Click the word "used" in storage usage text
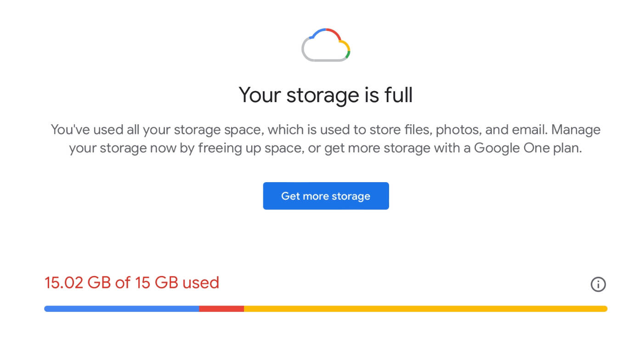The image size is (644, 345). (201, 282)
